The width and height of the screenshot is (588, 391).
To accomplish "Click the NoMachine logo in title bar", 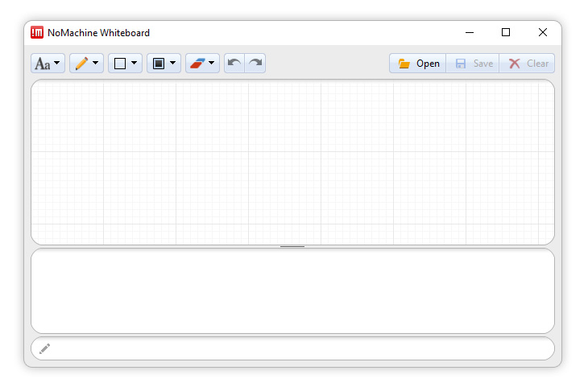I will 37,33.
